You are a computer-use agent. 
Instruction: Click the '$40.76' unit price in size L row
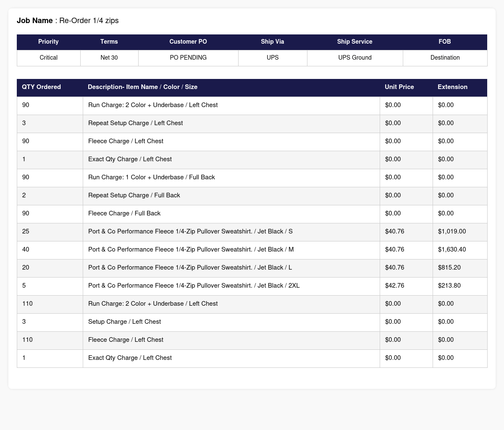(x=395, y=267)
